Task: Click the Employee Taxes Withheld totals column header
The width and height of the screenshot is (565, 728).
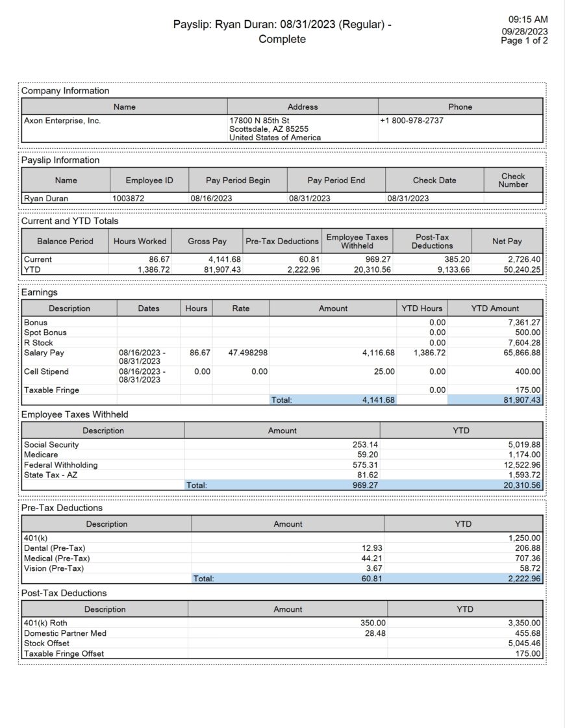Action: pyautogui.click(x=357, y=242)
